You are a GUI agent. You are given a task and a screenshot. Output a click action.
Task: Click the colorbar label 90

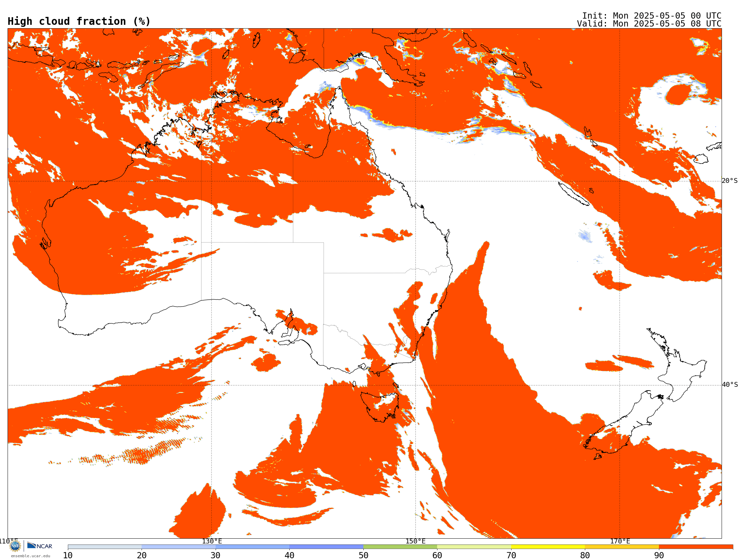[659, 555]
